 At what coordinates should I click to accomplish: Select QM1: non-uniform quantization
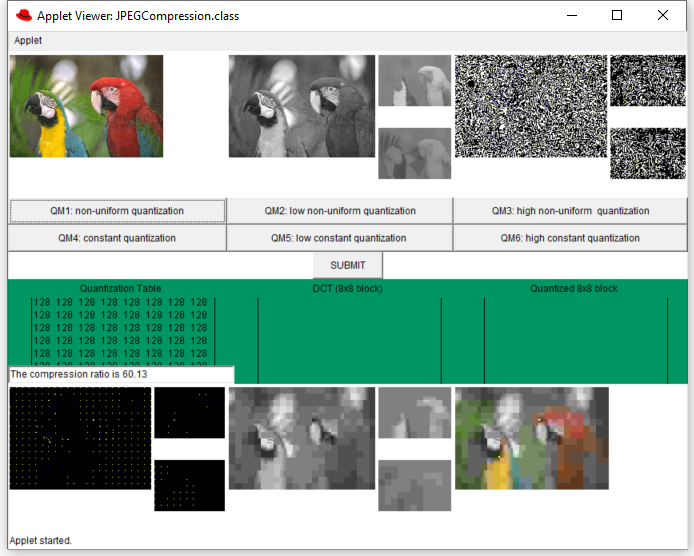pos(117,211)
